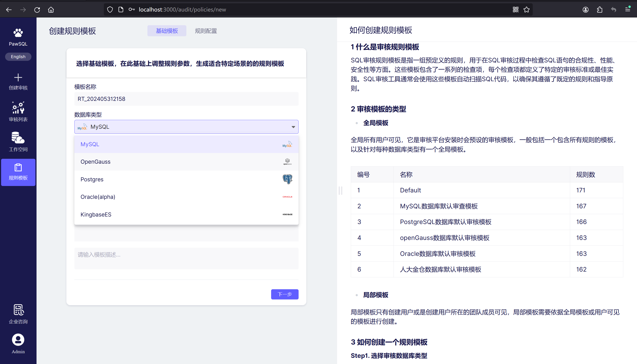Click the Admin user avatar

(x=18, y=340)
